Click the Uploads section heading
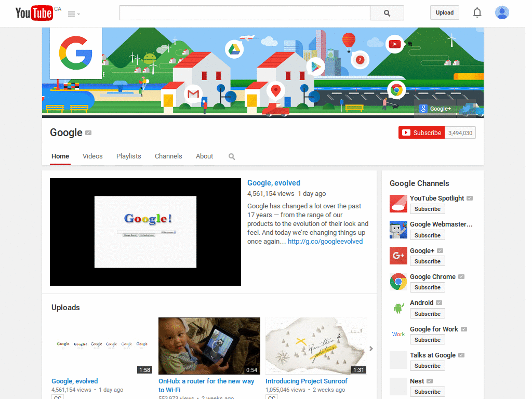 pos(65,308)
